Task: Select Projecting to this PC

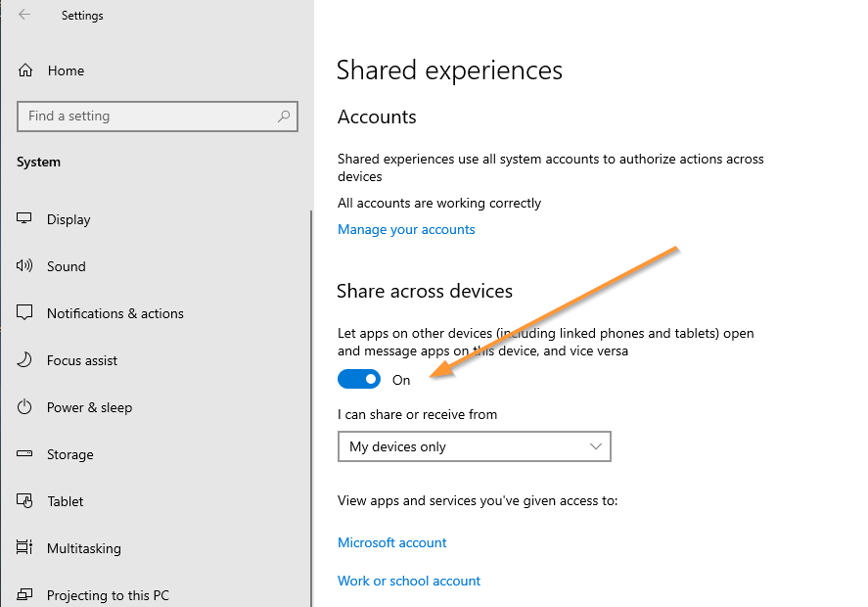Action: click(x=108, y=595)
